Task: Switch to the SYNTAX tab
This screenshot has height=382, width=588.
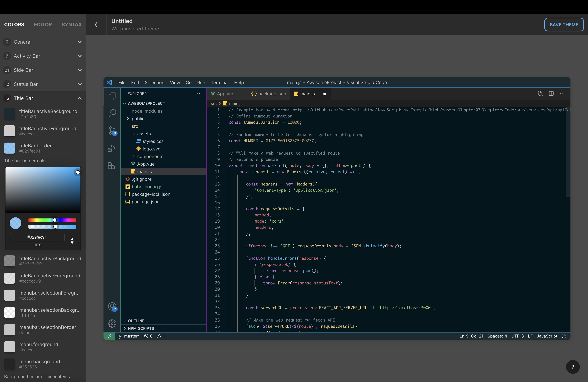Action: pos(72,25)
